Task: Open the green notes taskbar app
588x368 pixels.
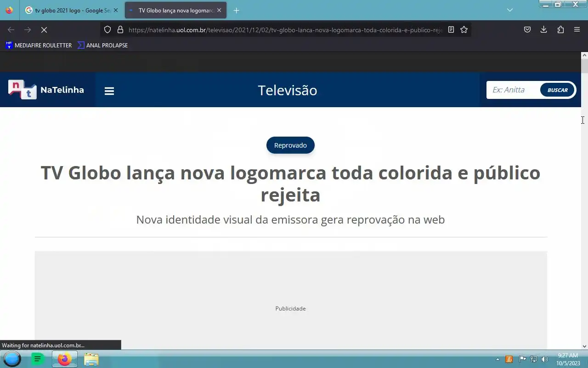Action: click(38, 359)
